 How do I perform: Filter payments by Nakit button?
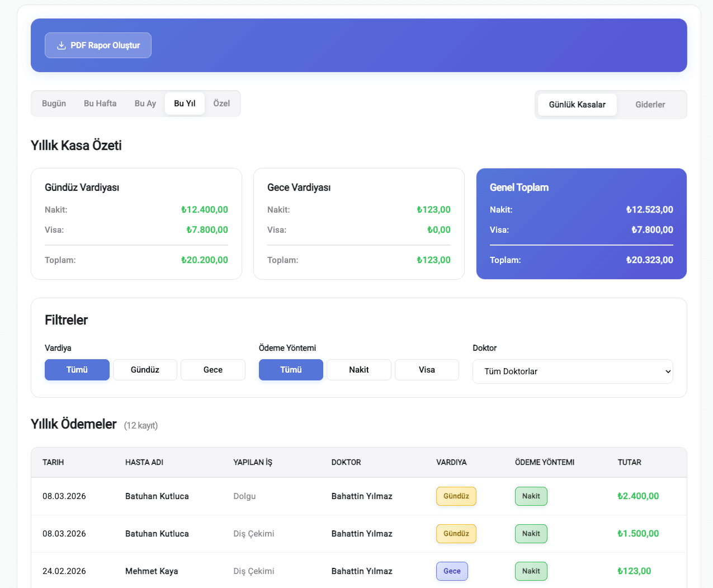click(359, 370)
